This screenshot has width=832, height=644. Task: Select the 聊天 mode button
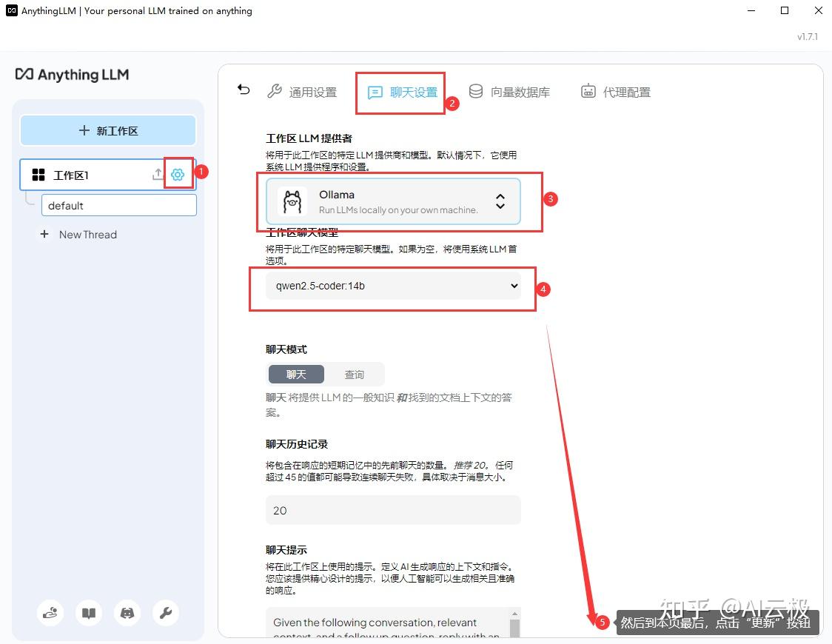pyautogui.click(x=296, y=374)
